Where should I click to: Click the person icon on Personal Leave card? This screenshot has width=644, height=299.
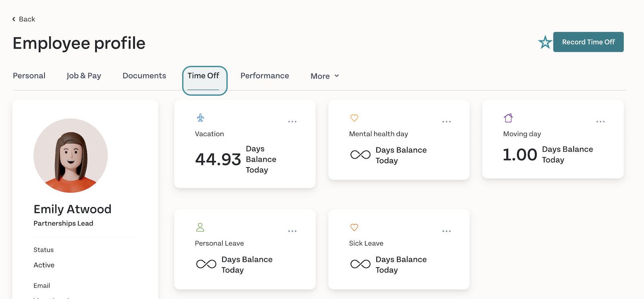pyautogui.click(x=200, y=227)
